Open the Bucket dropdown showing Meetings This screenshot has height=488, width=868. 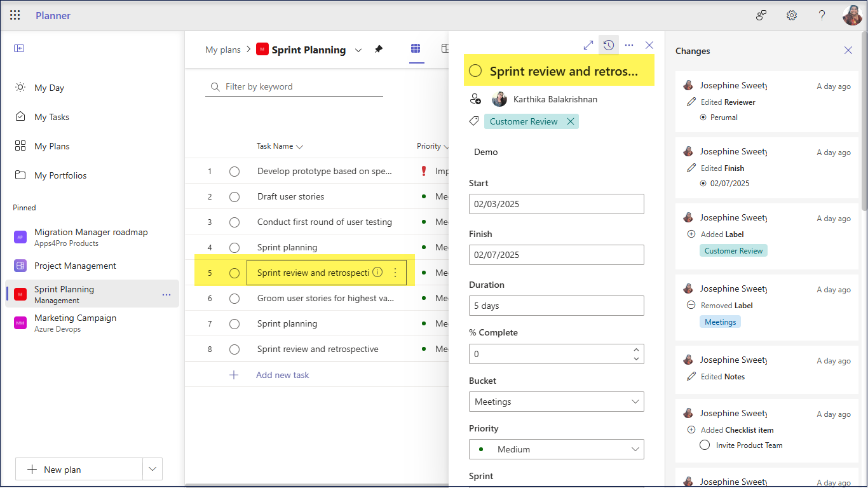[556, 402]
